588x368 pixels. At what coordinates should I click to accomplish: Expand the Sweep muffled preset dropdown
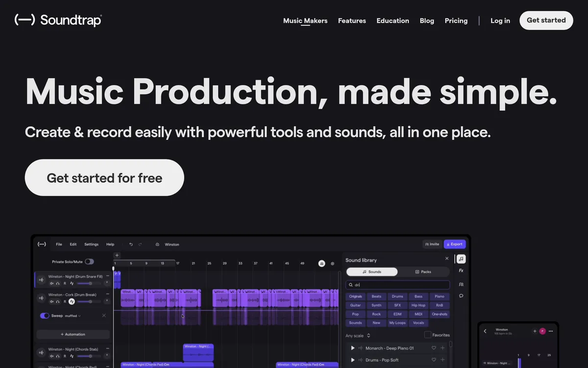(73, 316)
